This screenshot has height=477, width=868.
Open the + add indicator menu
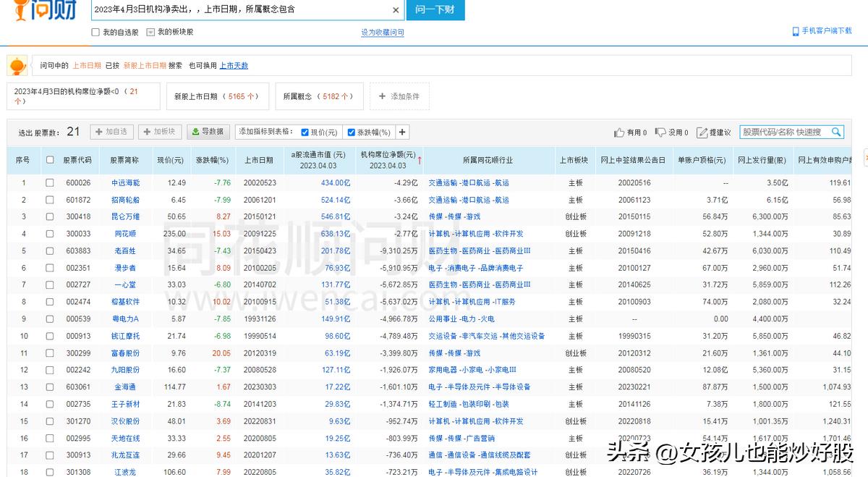[402, 132]
